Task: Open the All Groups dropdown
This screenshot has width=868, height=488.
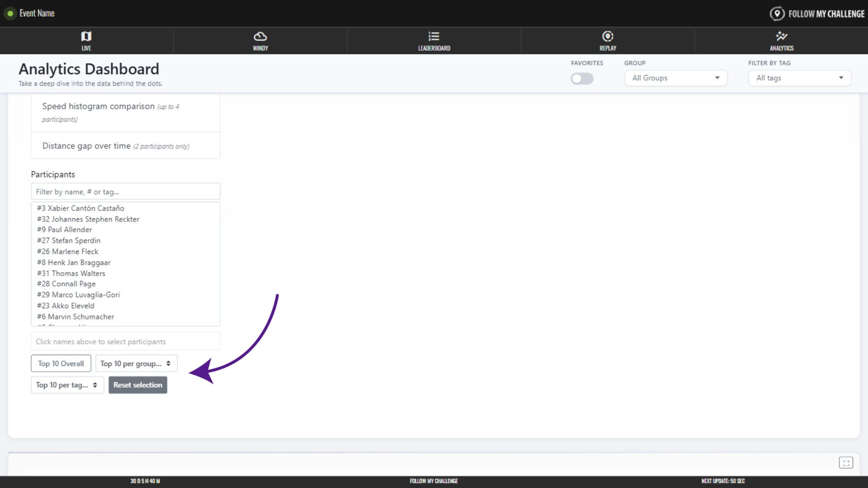Action: [675, 78]
